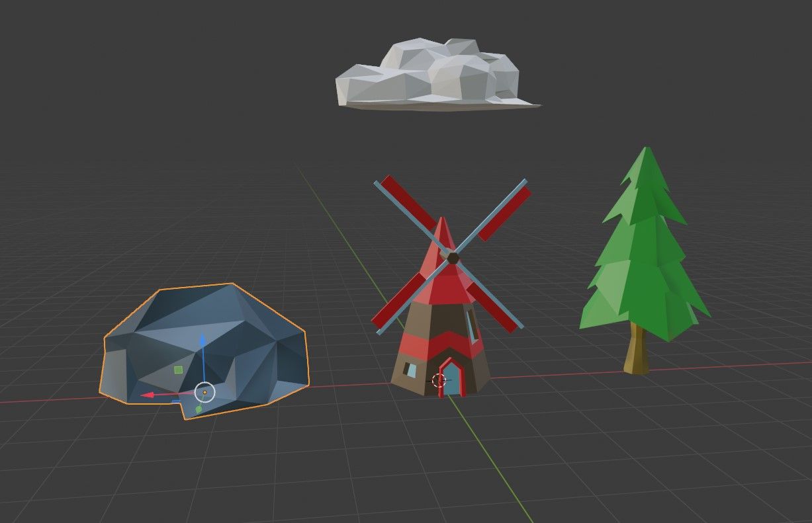Image resolution: width=812 pixels, height=523 pixels.
Task: Click the brown trunk of the pine tree
Action: [636, 348]
